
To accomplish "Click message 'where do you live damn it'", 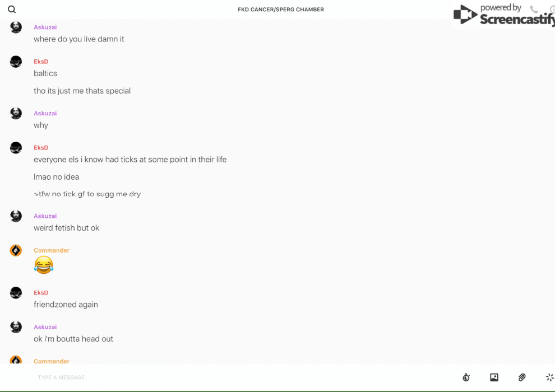I will coord(79,39).
